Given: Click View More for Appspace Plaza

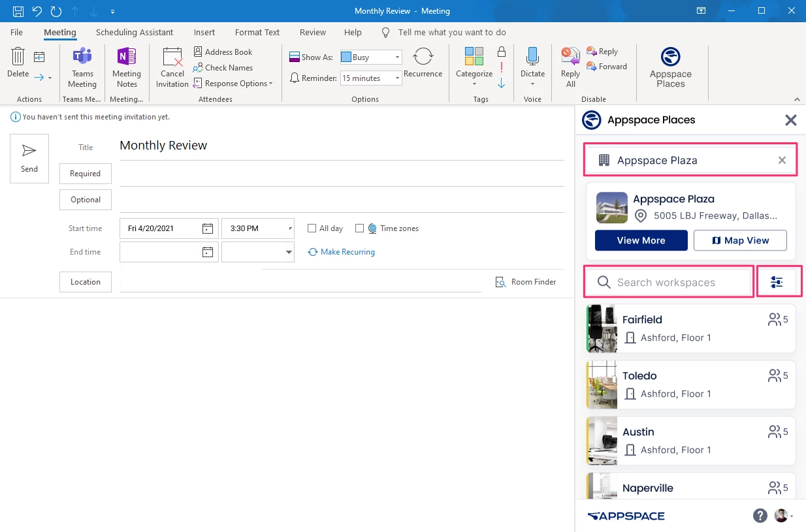Looking at the screenshot, I should point(641,240).
